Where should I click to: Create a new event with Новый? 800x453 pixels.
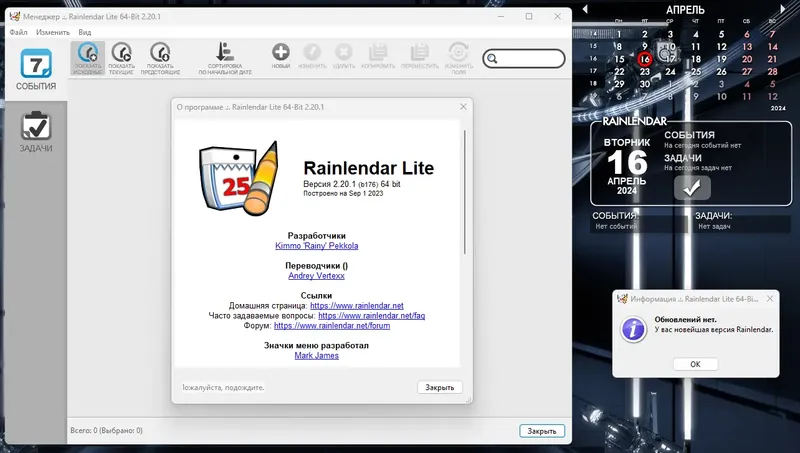[281, 56]
